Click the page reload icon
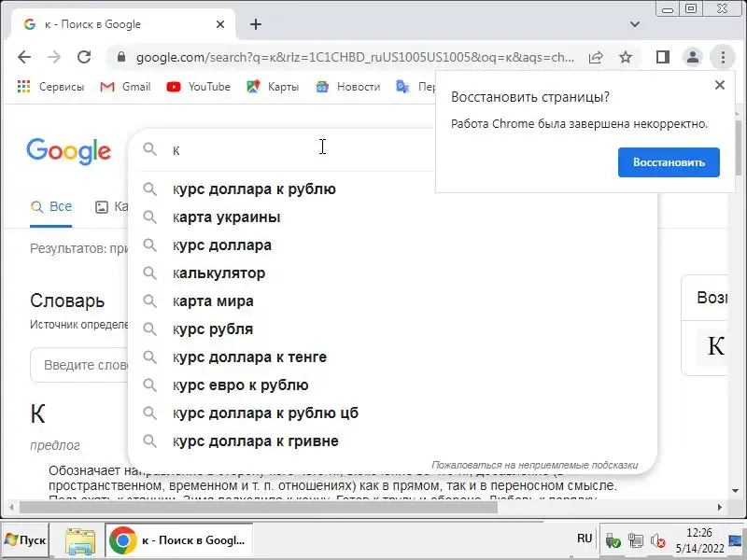The width and height of the screenshot is (747, 560). 84,57
